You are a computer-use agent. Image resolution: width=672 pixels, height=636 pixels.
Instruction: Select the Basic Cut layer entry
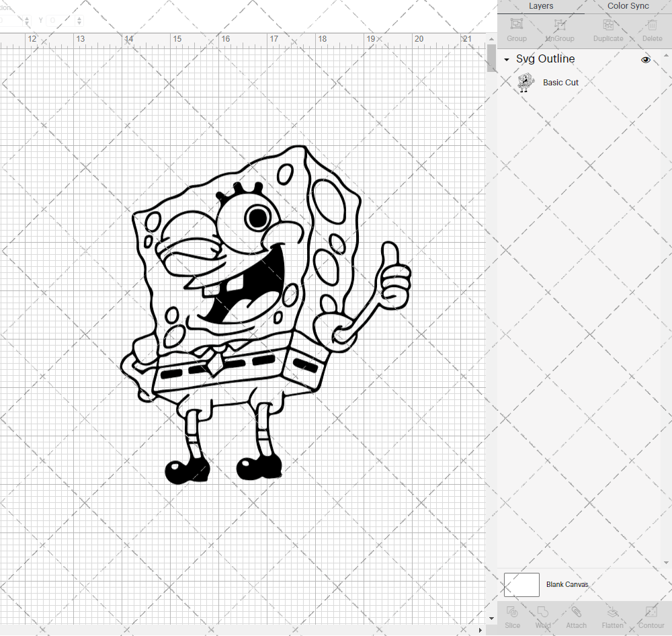[560, 82]
